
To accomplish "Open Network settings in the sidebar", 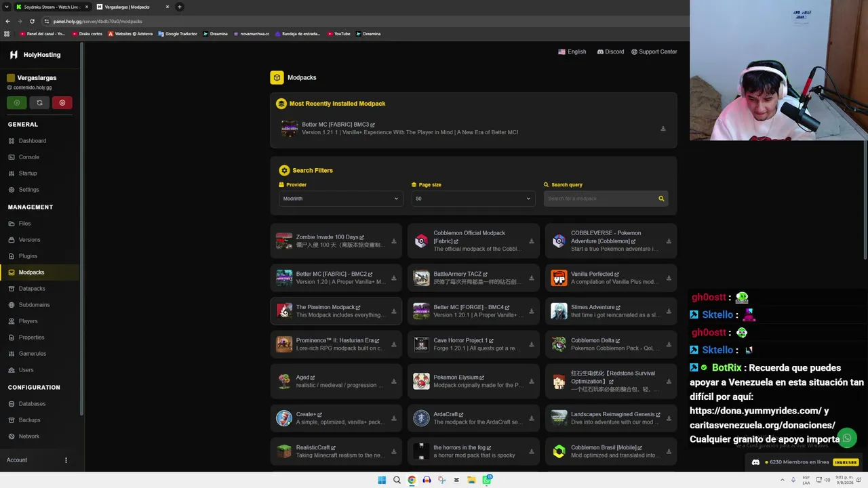I will (x=29, y=436).
